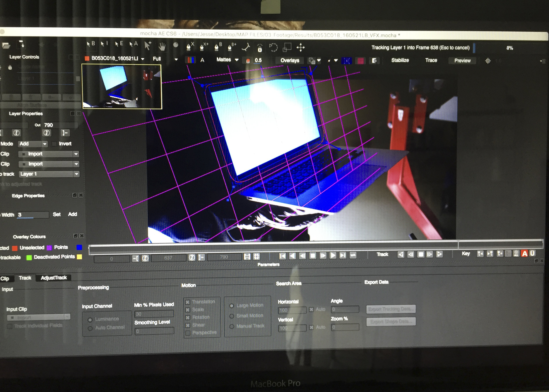Choose the insert point arrow-plus tool
The image size is (549, 392).
[148, 45]
